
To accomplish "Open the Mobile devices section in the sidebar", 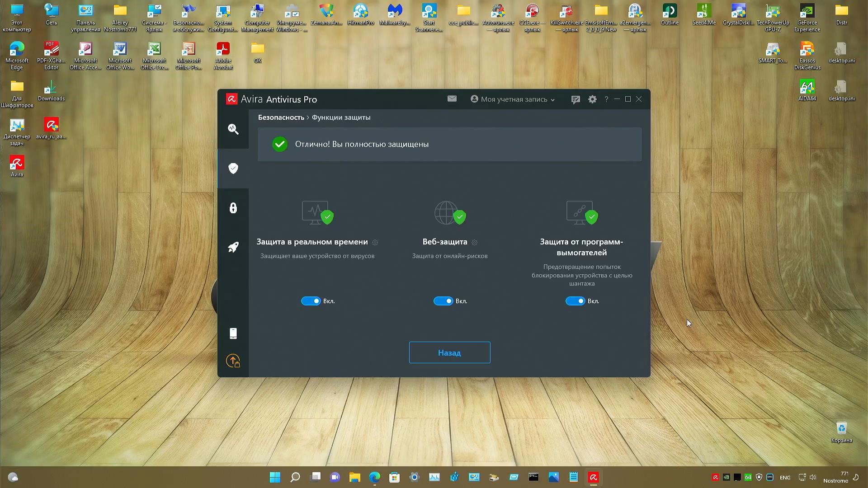I will [233, 333].
